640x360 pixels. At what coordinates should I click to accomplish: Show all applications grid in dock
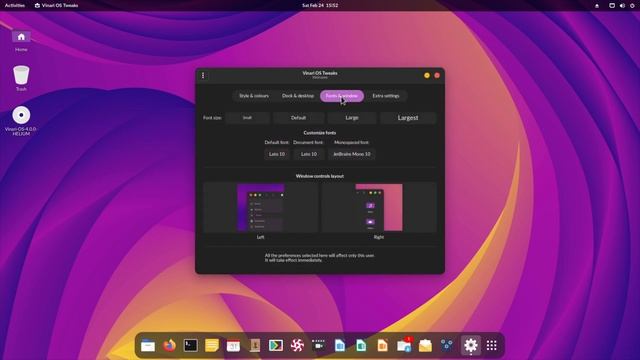491,346
